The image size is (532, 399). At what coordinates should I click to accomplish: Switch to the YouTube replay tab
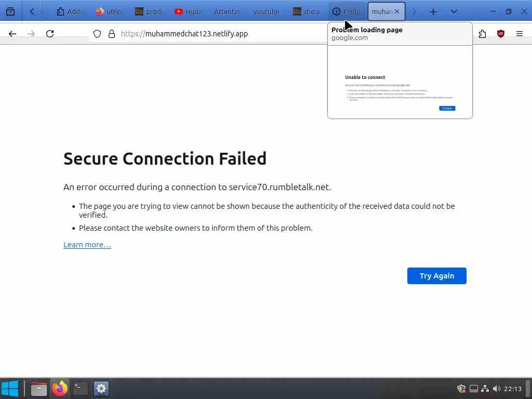point(188,11)
